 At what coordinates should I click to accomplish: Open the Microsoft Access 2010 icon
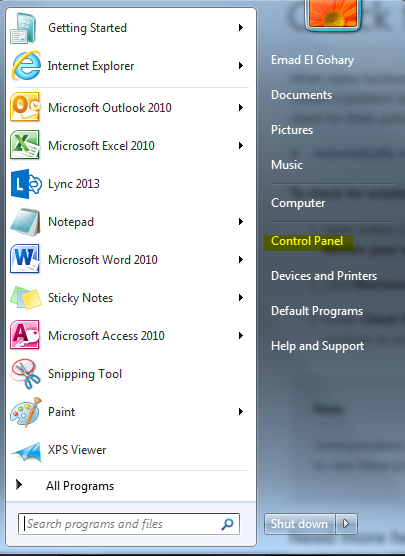pyautogui.click(x=25, y=335)
